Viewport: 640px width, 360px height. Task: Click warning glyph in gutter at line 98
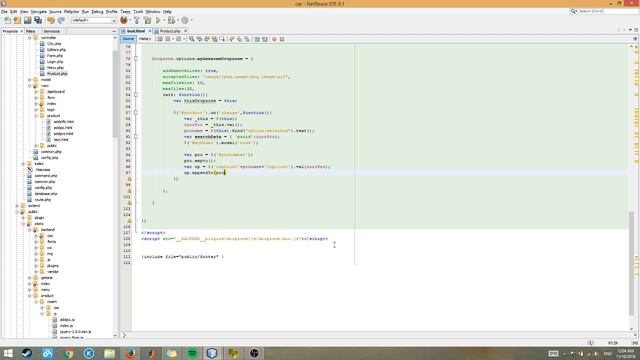(129, 179)
